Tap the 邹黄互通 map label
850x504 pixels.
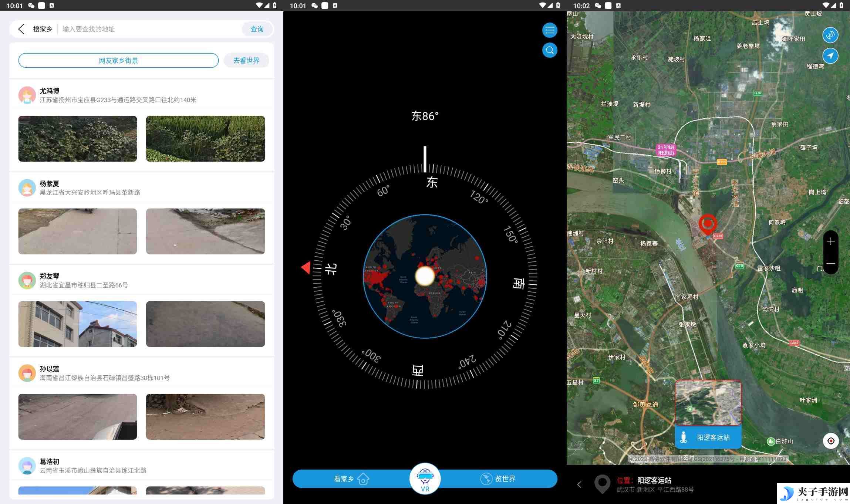646,405
